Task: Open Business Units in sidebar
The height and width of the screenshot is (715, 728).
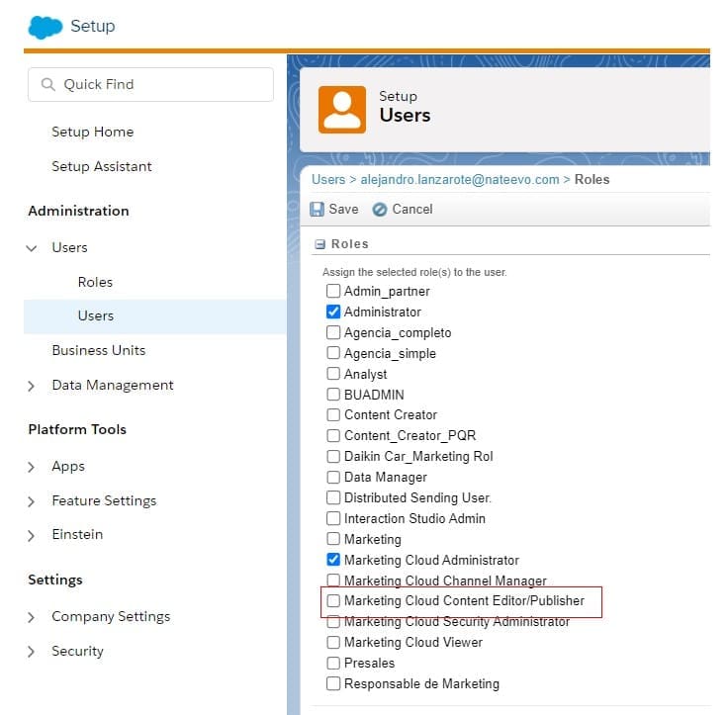Action: pyautogui.click(x=98, y=350)
